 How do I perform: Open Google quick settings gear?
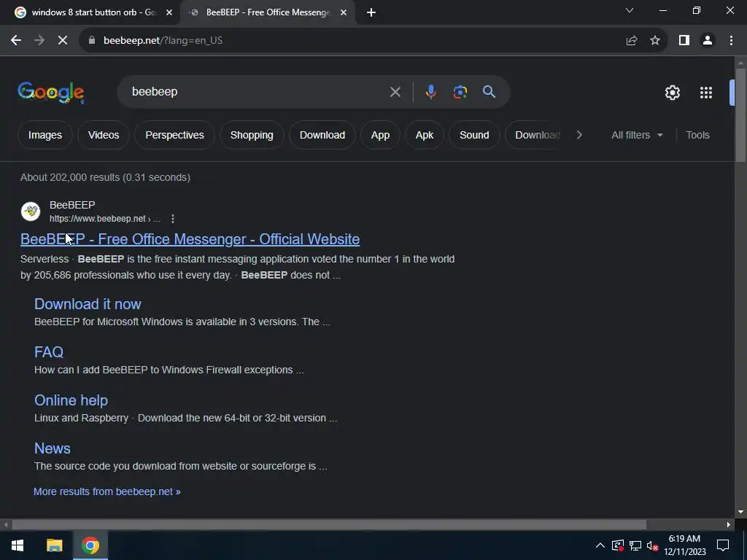point(672,93)
